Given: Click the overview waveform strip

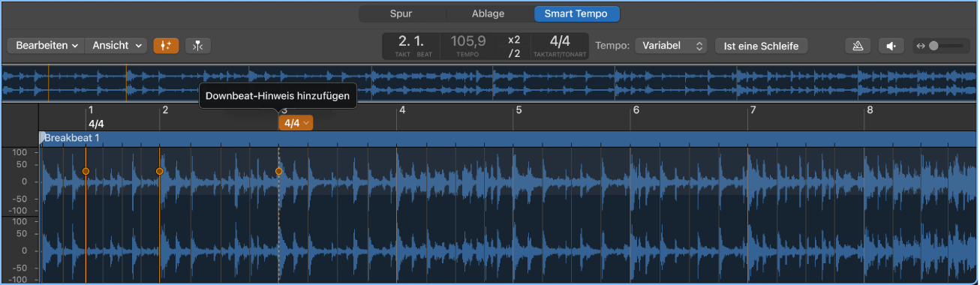Looking at the screenshot, I should click(489, 82).
